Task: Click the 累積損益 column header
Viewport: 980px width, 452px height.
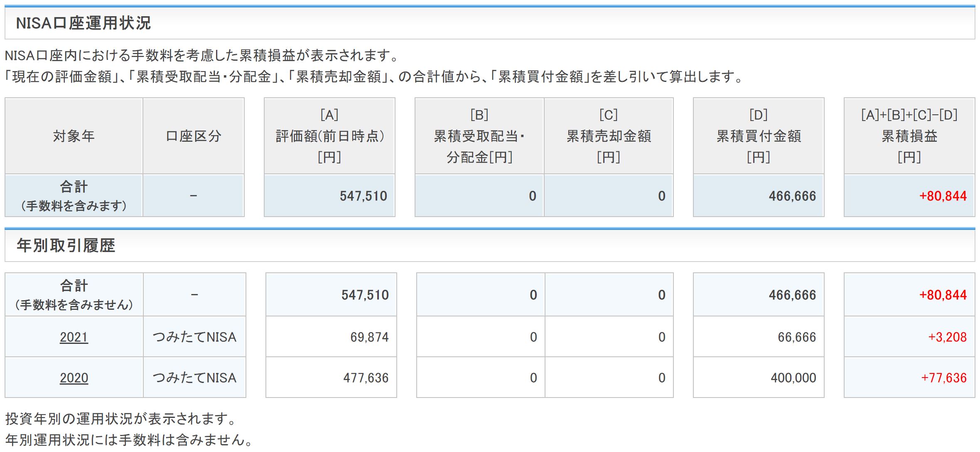Action: [x=909, y=136]
